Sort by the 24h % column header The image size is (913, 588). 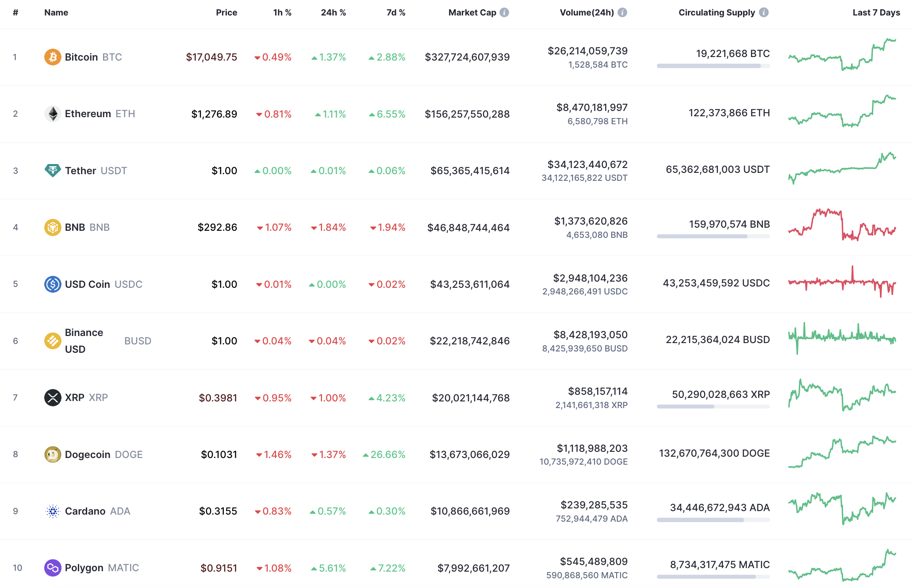[333, 12]
